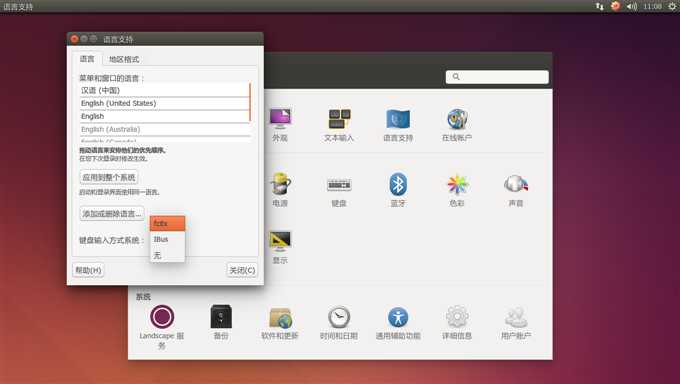Open the User Accounts (用户账户) icon
The image size is (680, 384).
click(516, 318)
